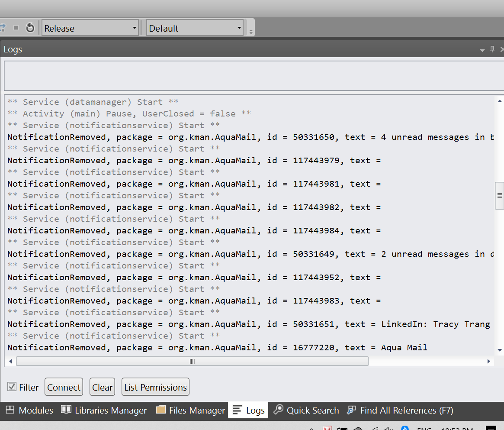Screen dimensions: 504x430
Task: Select log line with id = 117443981
Action: 194,184
